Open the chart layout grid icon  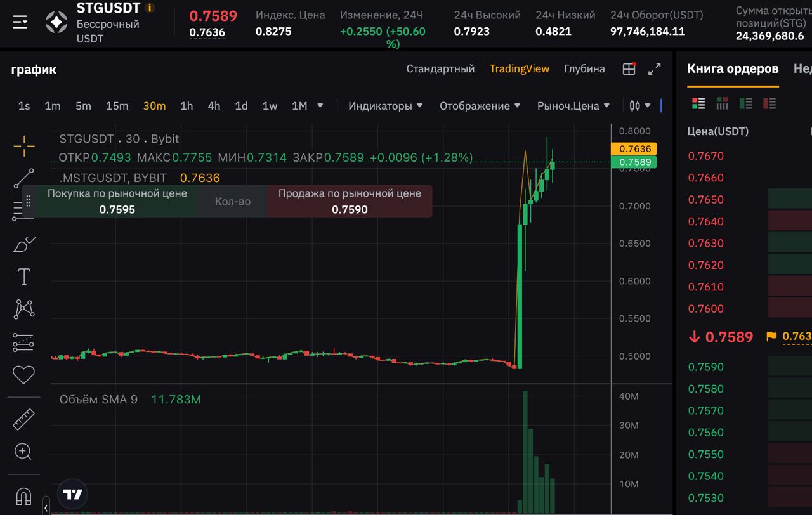(629, 69)
